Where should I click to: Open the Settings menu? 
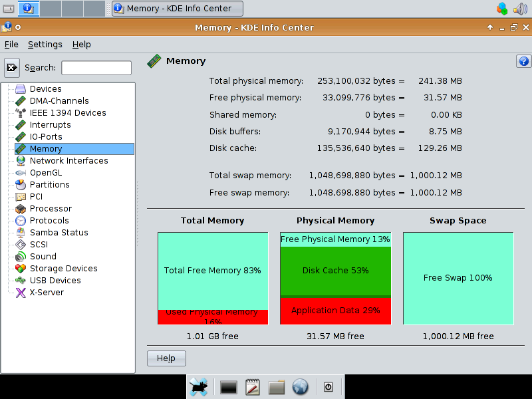tap(45, 45)
